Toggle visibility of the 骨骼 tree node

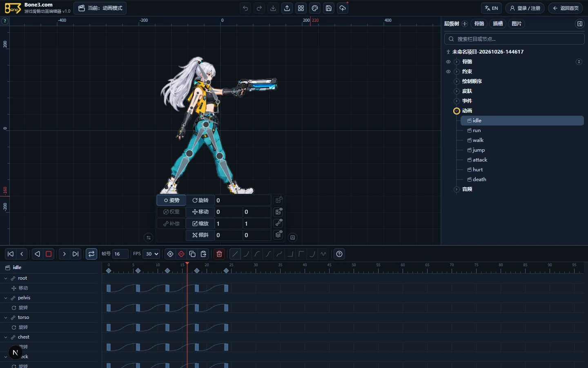tap(448, 62)
